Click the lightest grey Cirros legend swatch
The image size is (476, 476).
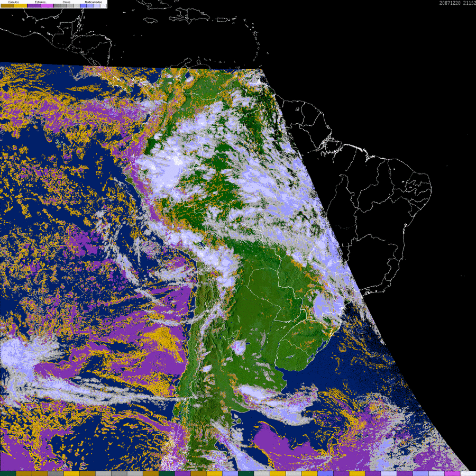[77, 5]
